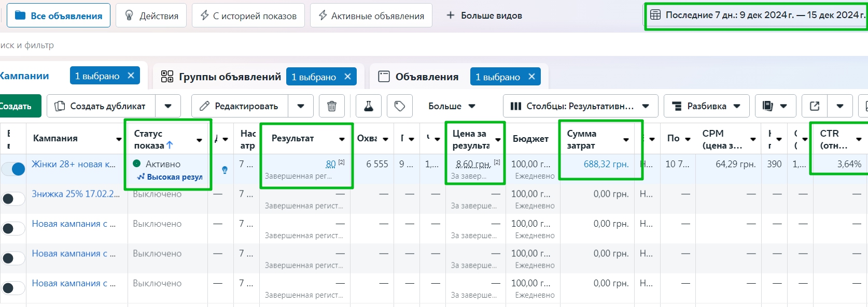The image size is (868, 307).
Task: Open Сумма затрат column options arrow
Action: click(626, 139)
